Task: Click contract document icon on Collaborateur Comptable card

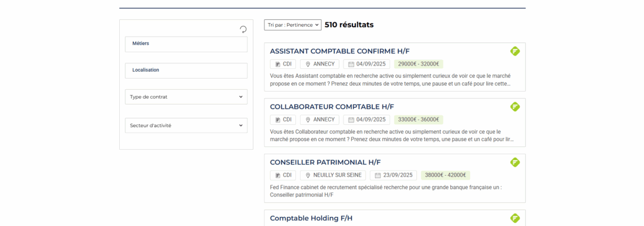Action: point(278,120)
